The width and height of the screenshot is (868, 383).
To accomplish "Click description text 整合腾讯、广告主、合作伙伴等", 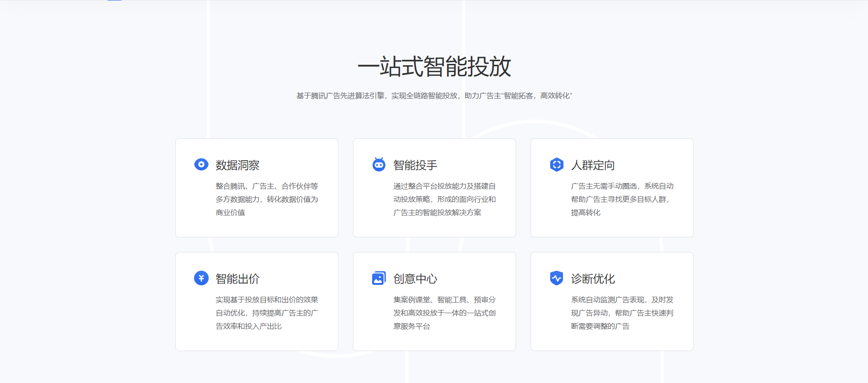I will (x=267, y=186).
